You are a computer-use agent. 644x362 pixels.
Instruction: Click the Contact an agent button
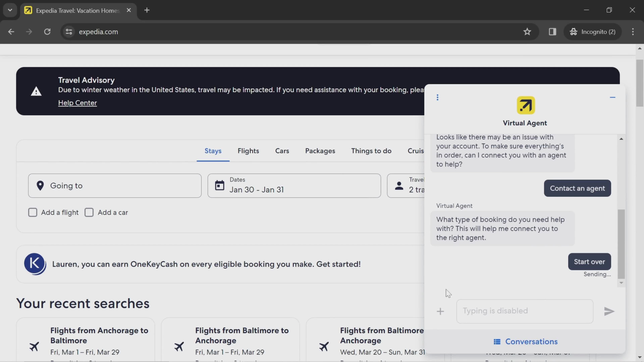pyautogui.click(x=577, y=188)
